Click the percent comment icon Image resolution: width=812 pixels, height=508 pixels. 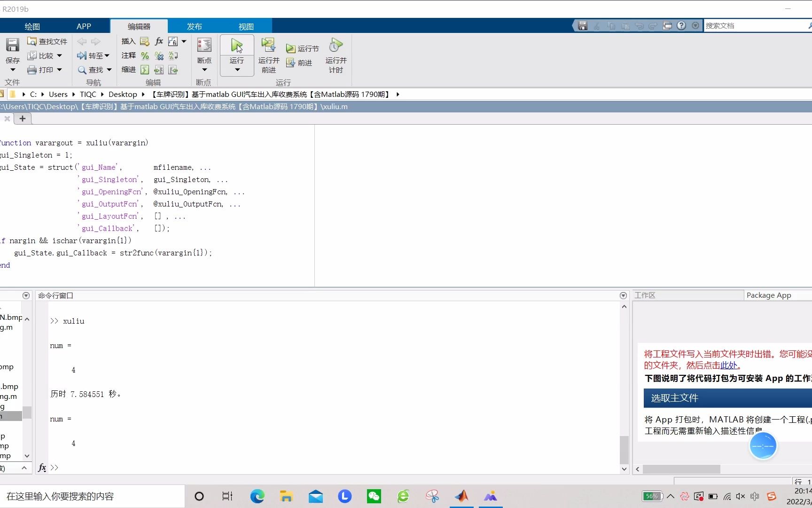145,56
